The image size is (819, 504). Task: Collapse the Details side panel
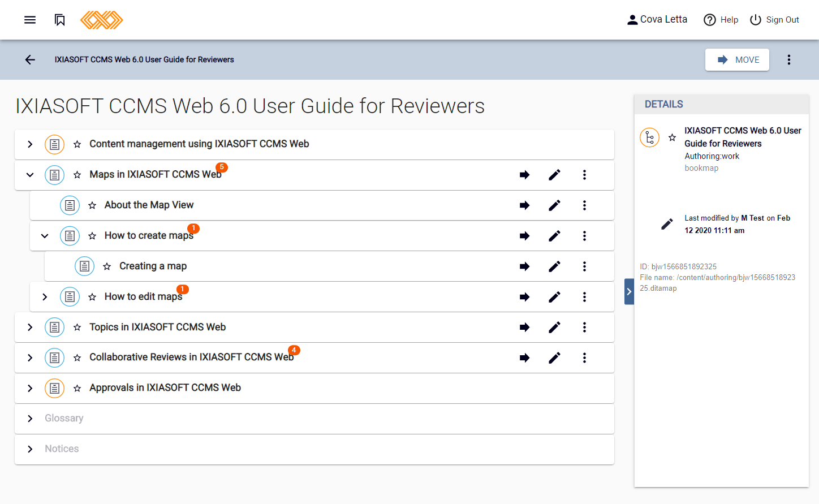pos(629,292)
